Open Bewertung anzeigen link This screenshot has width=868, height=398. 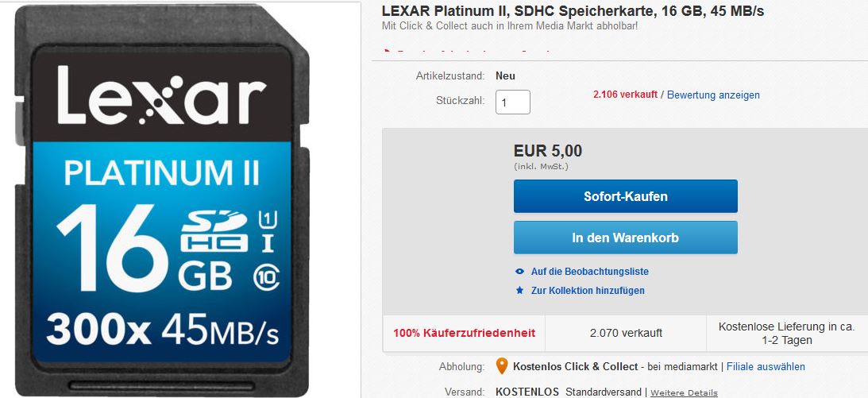(713, 95)
